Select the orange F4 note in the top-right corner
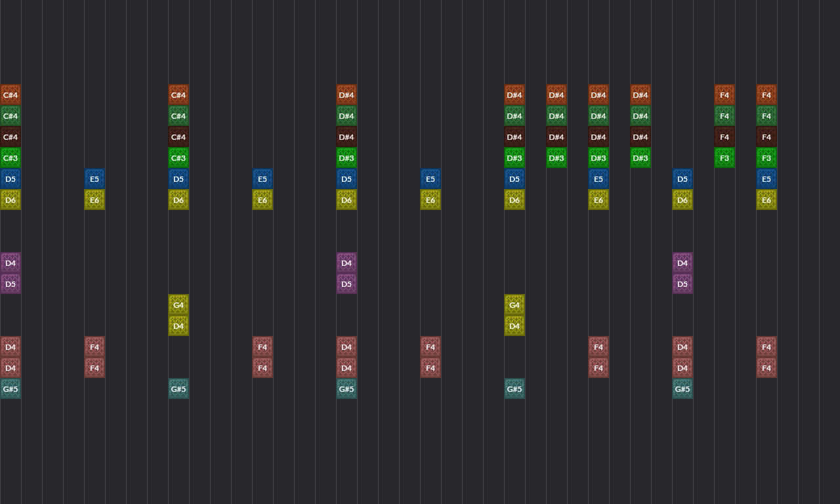 [766, 94]
